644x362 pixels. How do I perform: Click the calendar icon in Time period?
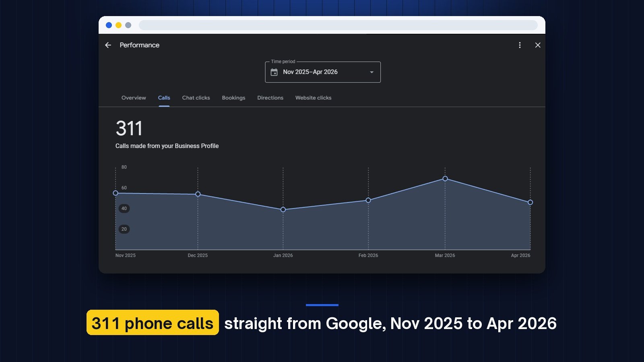pyautogui.click(x=274, y=72)
